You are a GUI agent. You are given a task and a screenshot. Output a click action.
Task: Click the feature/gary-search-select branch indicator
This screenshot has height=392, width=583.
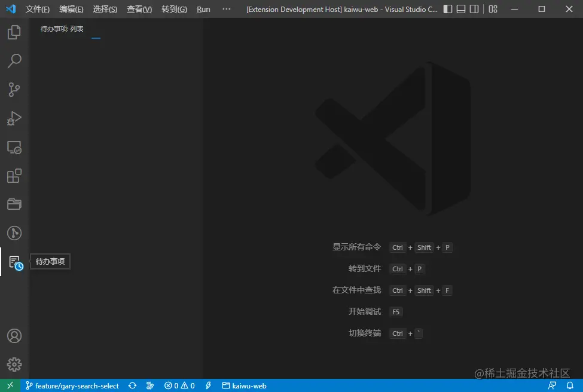72,385
